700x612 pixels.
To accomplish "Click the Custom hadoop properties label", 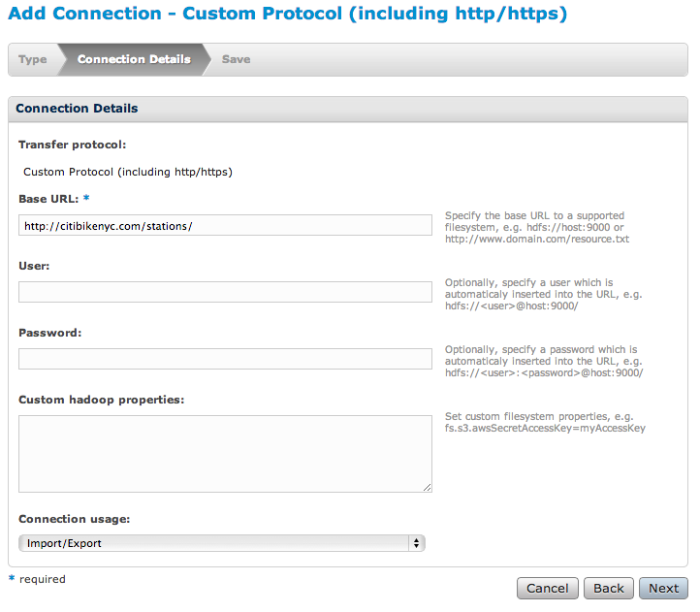I will pyautogui.click(x=101, y=400).
